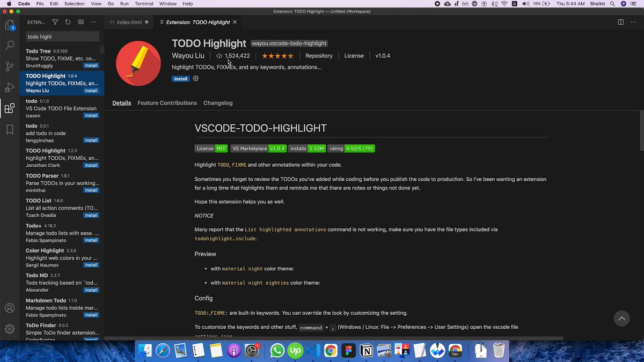Install TODO Parser by minhthai

[x=91, y=190]
